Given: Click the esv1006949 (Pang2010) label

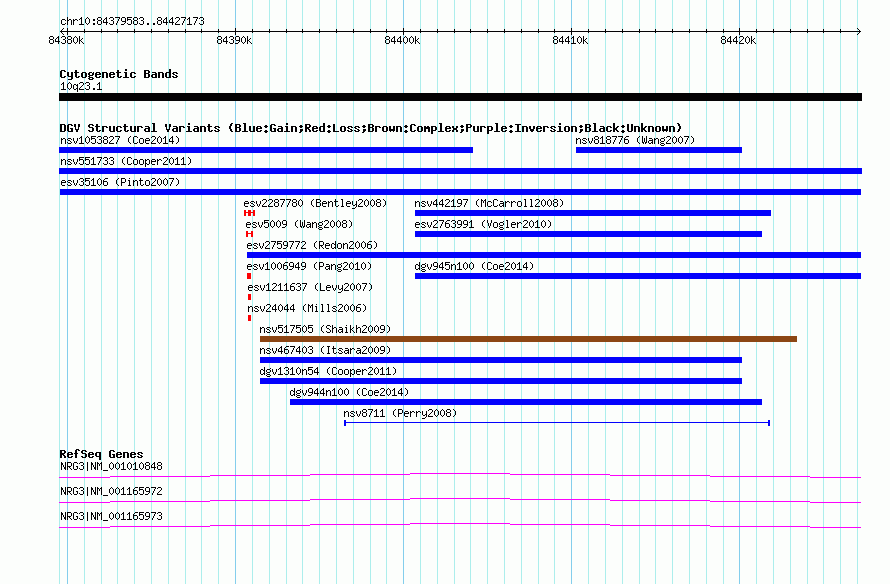Looking at the screenshot, I should coord(309,266).
